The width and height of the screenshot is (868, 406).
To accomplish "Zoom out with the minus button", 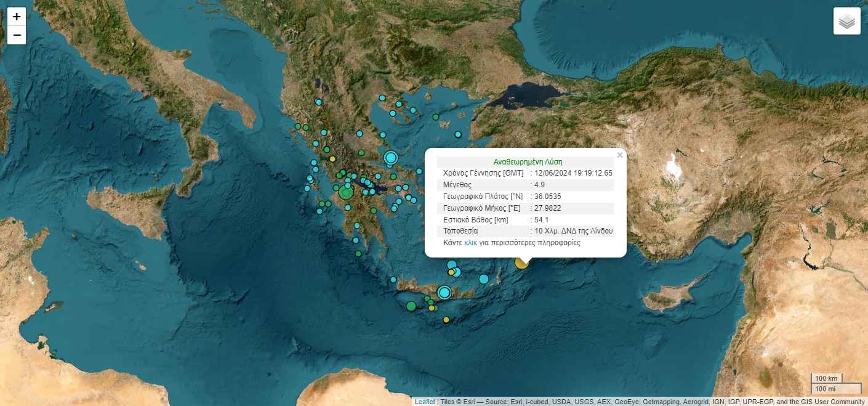I will [x=17, y=36].
